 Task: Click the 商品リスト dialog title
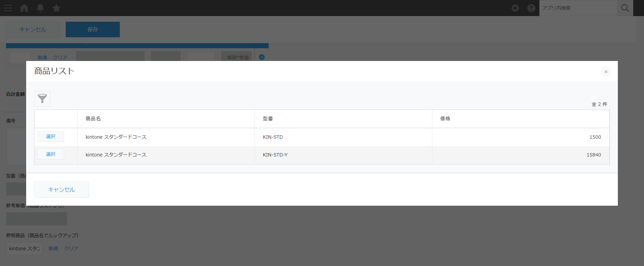54,71
